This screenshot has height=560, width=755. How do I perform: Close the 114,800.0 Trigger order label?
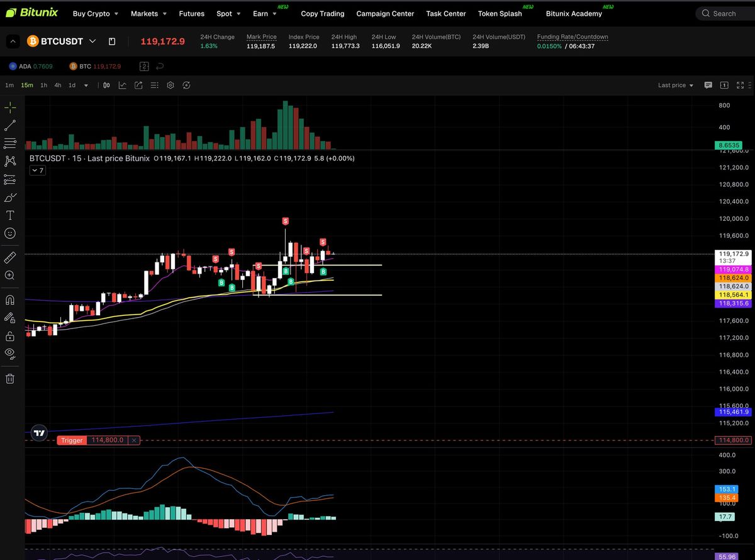(x=134, y=440)
